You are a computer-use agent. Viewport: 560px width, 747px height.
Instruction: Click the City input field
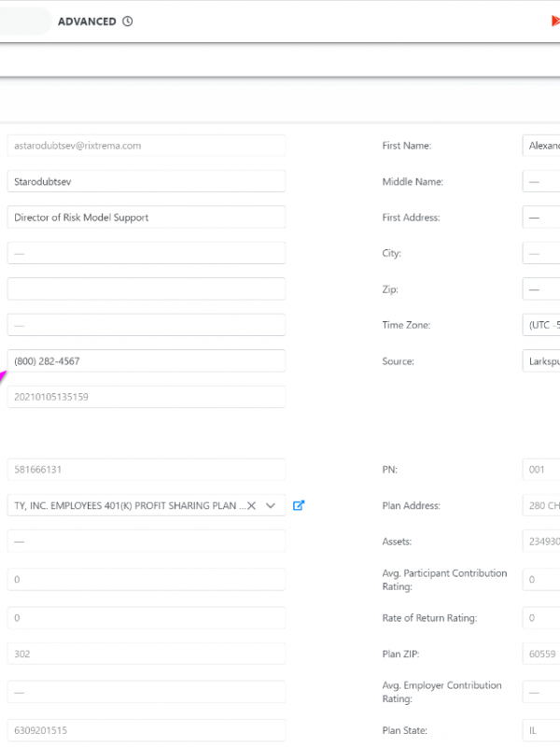541,253
